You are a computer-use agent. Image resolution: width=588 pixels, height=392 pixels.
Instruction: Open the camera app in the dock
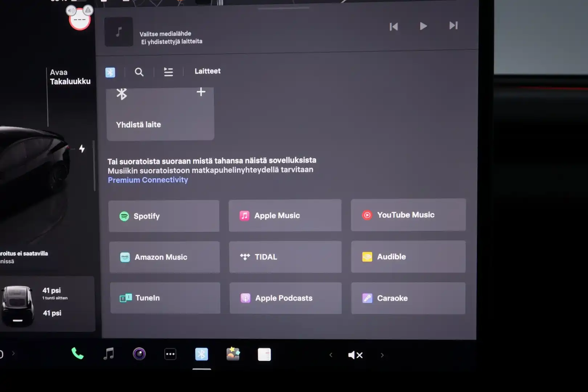[x=139, y=354]
